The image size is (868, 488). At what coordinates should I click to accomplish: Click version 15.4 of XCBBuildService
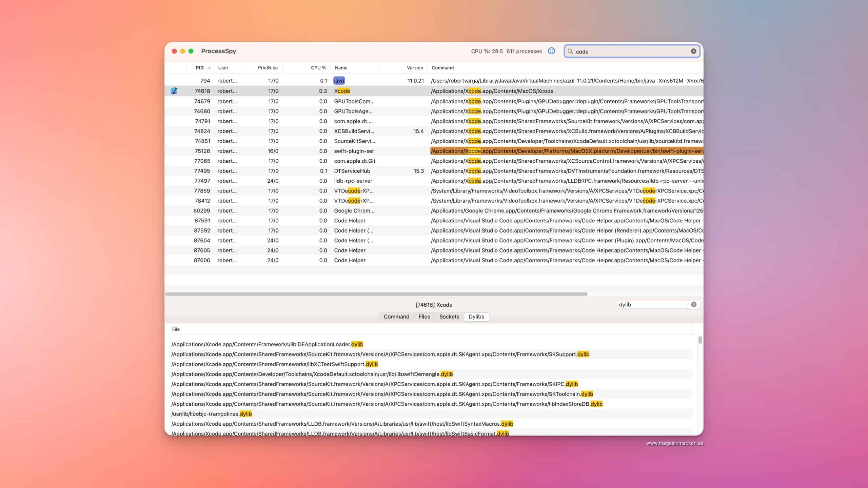pyautogui.click(x=418, y=131)
